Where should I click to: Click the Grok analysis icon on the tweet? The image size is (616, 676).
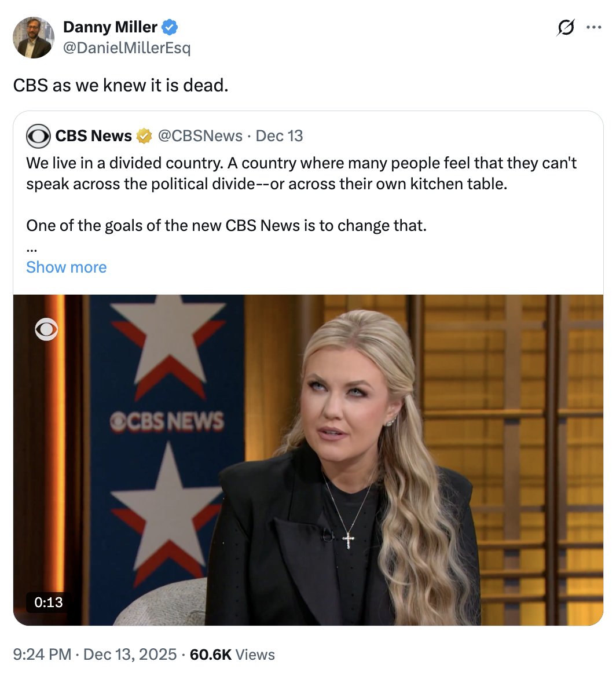click(x=566, y=27)
